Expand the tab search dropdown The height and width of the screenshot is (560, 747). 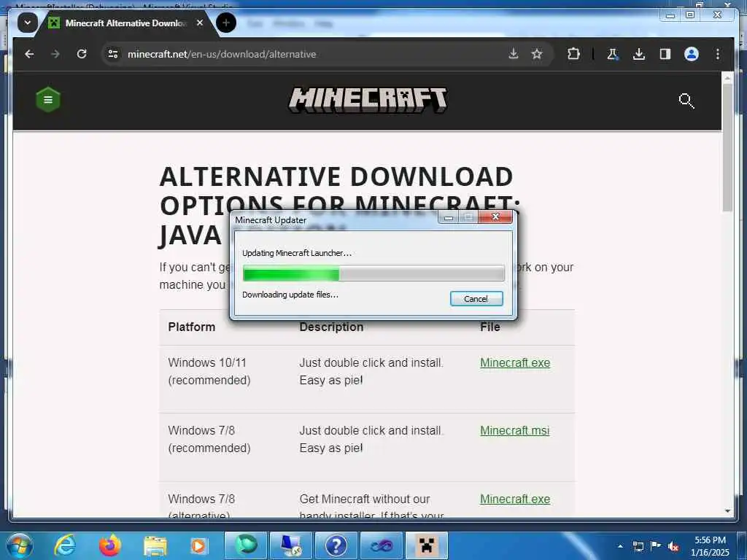click(27, 23)
